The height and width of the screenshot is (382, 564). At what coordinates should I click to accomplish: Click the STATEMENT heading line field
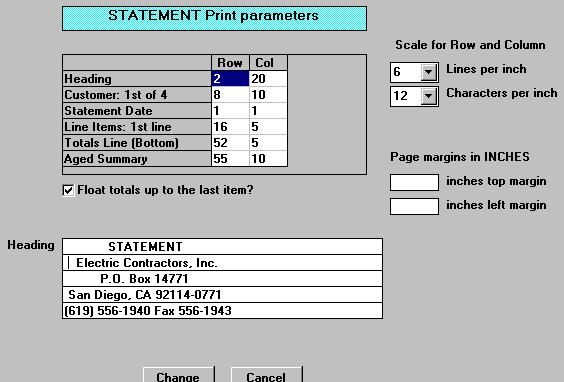[x=222, y=247]
